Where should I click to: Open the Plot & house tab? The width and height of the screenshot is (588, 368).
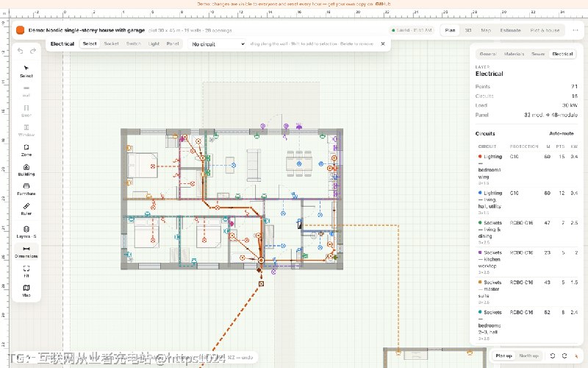coord(545,30)
